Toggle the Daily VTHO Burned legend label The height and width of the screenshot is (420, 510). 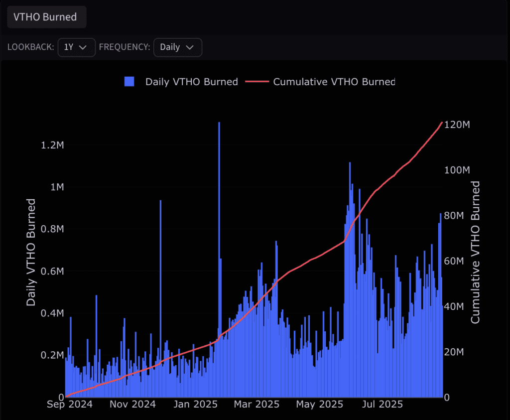tap(191, 82)
